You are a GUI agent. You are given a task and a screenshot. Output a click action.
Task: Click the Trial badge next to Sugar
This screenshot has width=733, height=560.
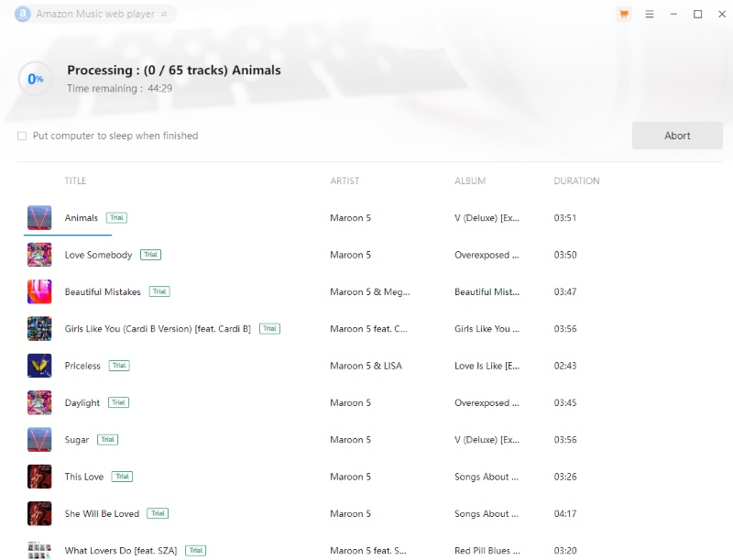tap(107, 439)
